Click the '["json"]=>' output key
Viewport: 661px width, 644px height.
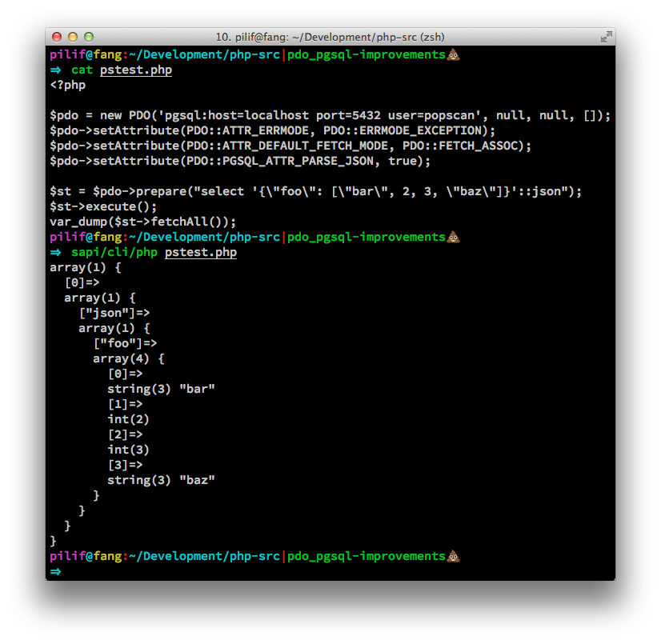114,313
